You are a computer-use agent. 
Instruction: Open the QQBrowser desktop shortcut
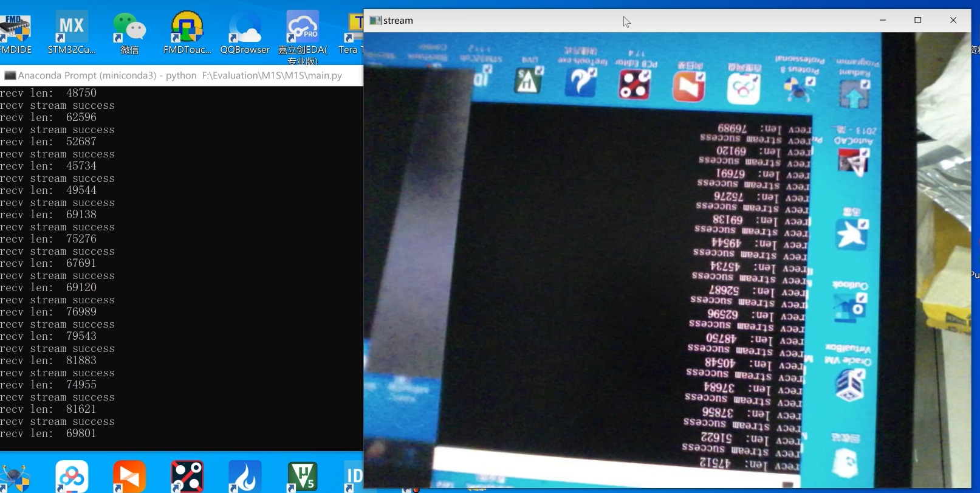245,33
